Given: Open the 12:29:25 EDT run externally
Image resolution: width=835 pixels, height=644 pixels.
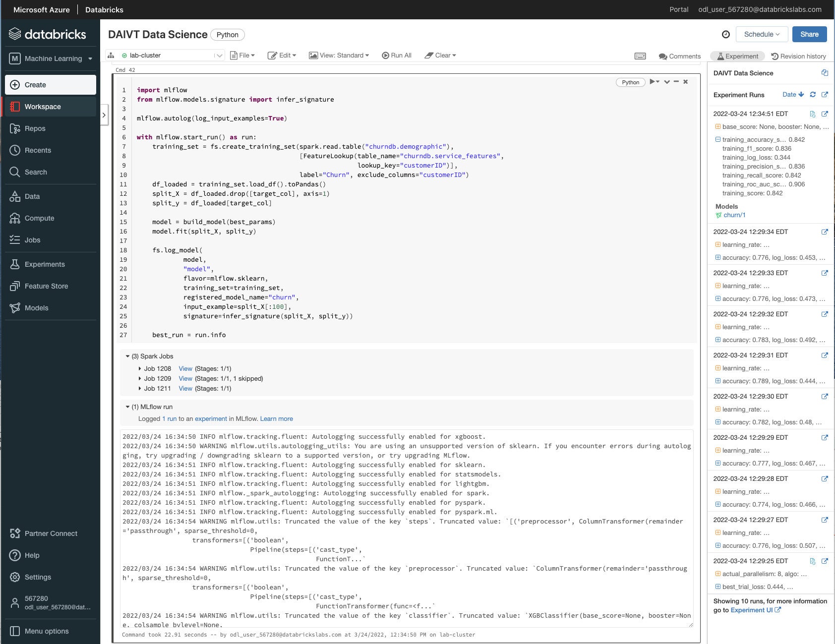Looking at the screenshot, I should pos(825,561).
